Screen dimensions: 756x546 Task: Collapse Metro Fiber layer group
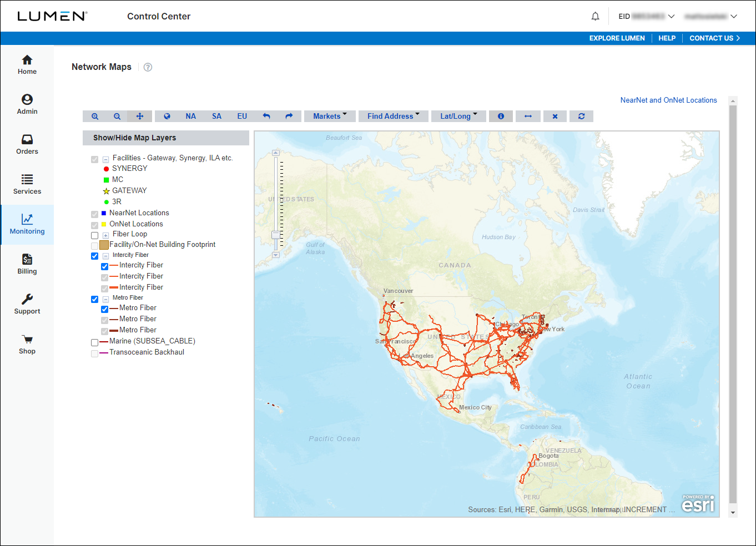pyautogui.click(x=105, y=299)
